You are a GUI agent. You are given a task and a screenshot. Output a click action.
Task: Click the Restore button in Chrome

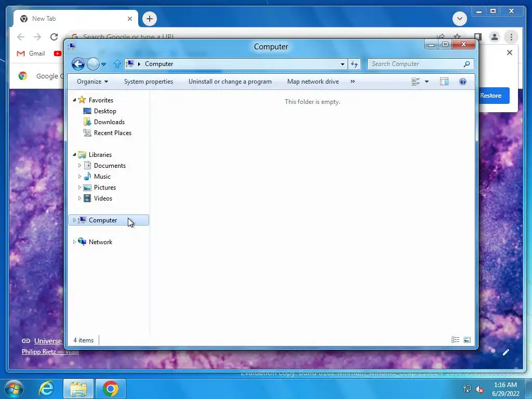click(x=494, y=96)
